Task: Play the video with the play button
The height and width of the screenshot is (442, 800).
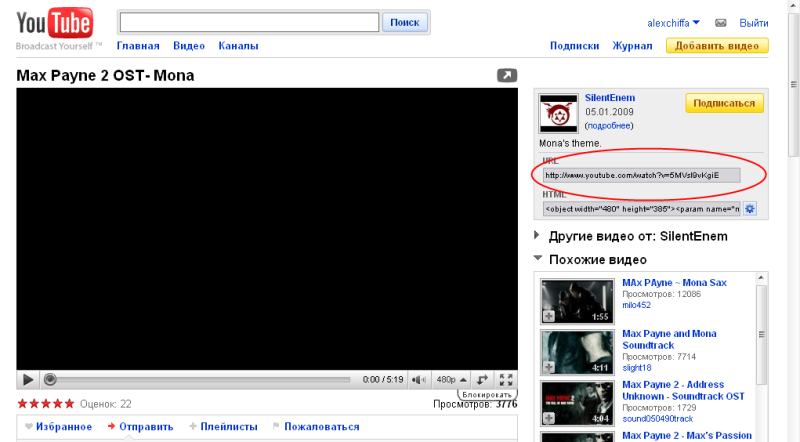Action: tap(28, 380)
